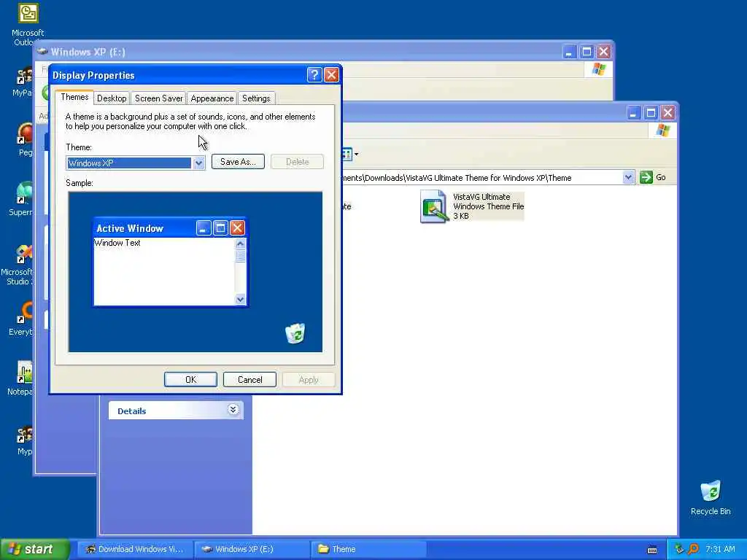Minimize the Windows XP (E:) window
This screenshot has width=747, height=560.
[569, 52]
